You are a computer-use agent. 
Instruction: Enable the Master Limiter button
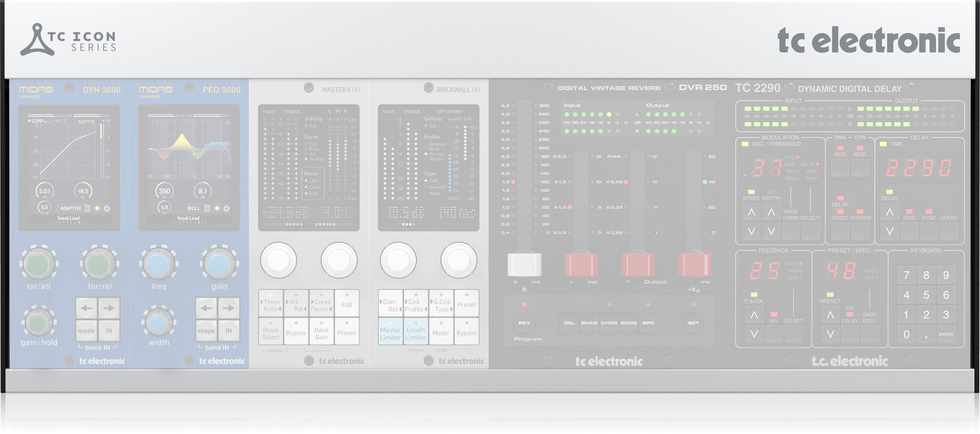coord(391,332)
